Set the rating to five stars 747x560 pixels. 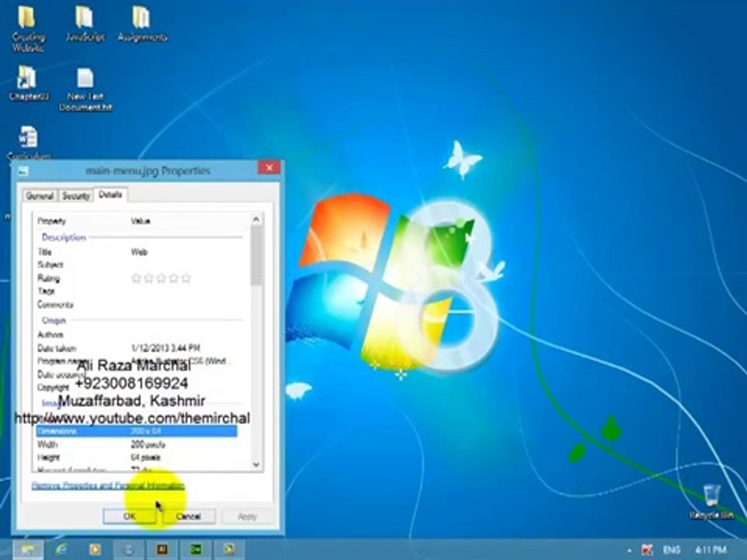(x=186, y=278)
